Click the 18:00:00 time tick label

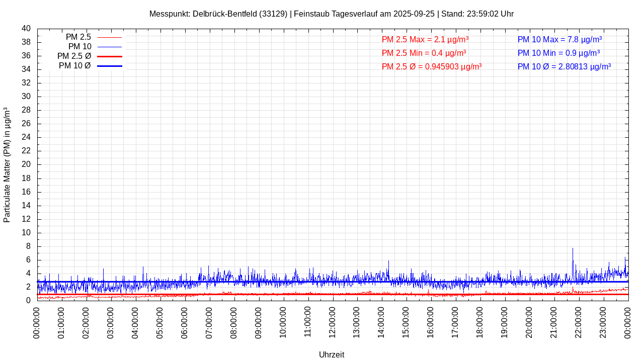click(x=480, y=322)
